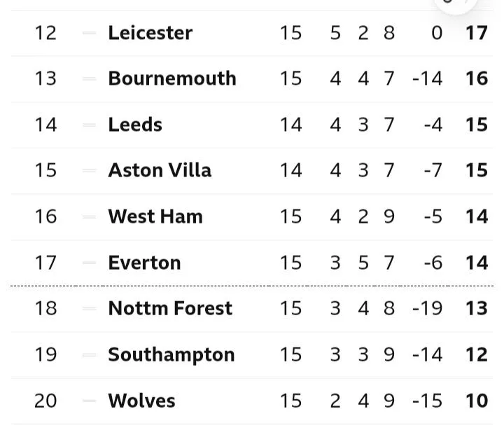Click the movement indicator dash beside Leeds
Image resolution: width=504 pixels, height=428 pixels.
click(89, 125)
